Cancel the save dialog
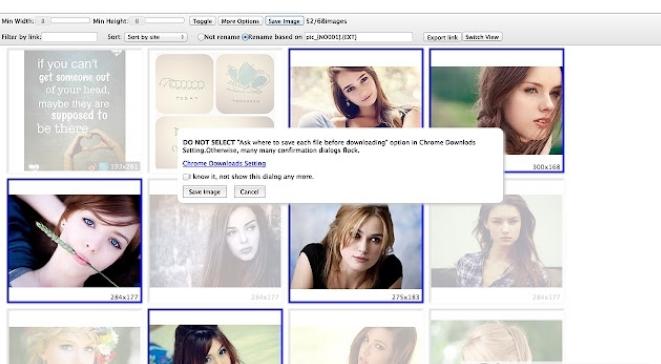661x364 pixels. (250, 192)
